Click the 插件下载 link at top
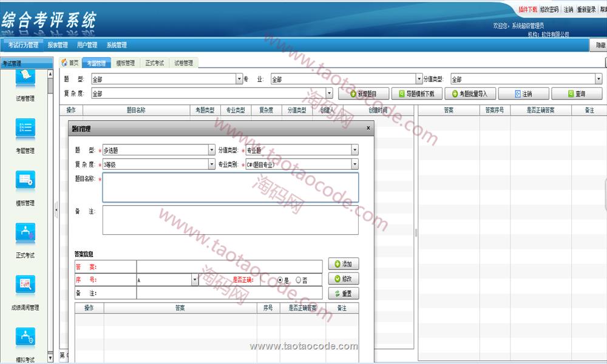Viewport: 607px width, 364px height. pos(527,10)
